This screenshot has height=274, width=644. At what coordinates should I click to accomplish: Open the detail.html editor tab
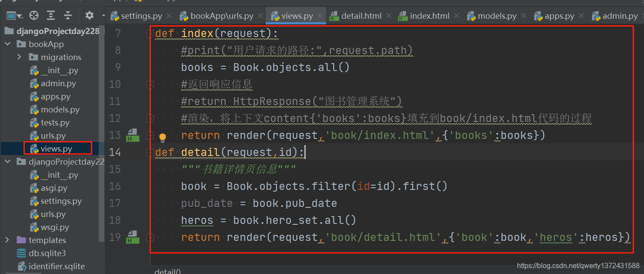pos(356,16)
